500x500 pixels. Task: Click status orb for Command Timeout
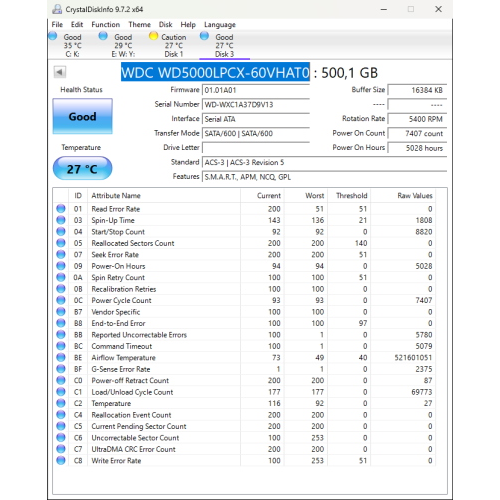tap(61, 346)
